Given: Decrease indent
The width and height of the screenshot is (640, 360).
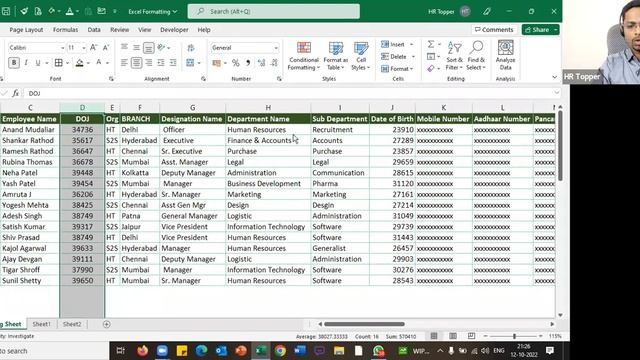Looking at the screenshot, I should click(x=161, y=63).
